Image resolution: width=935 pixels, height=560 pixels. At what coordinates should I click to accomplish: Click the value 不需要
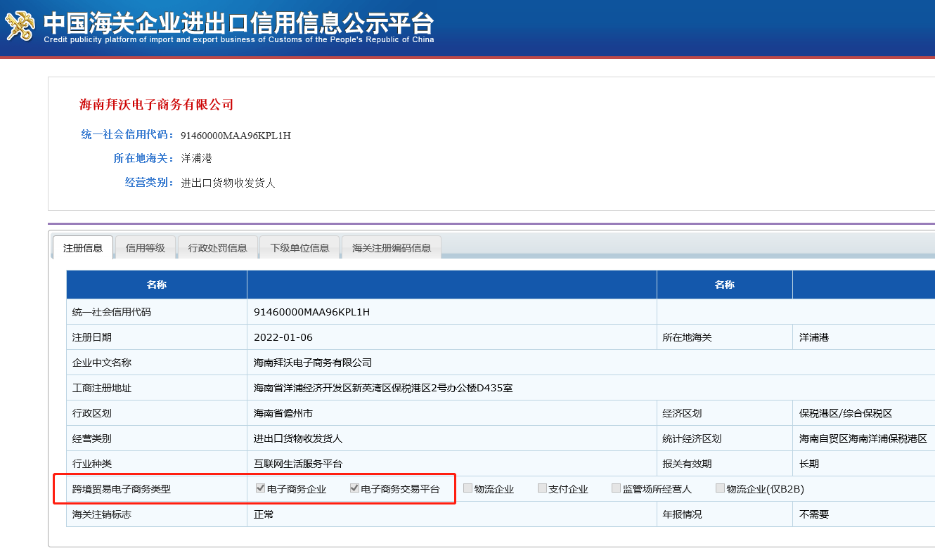[814, 514]
